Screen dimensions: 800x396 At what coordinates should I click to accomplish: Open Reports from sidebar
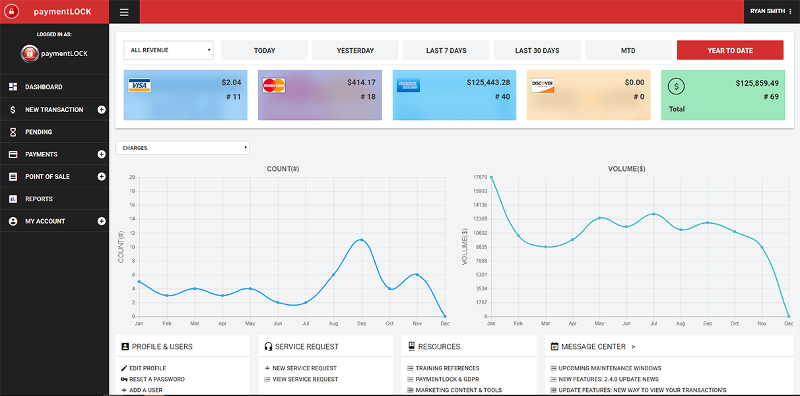[54, 199]
